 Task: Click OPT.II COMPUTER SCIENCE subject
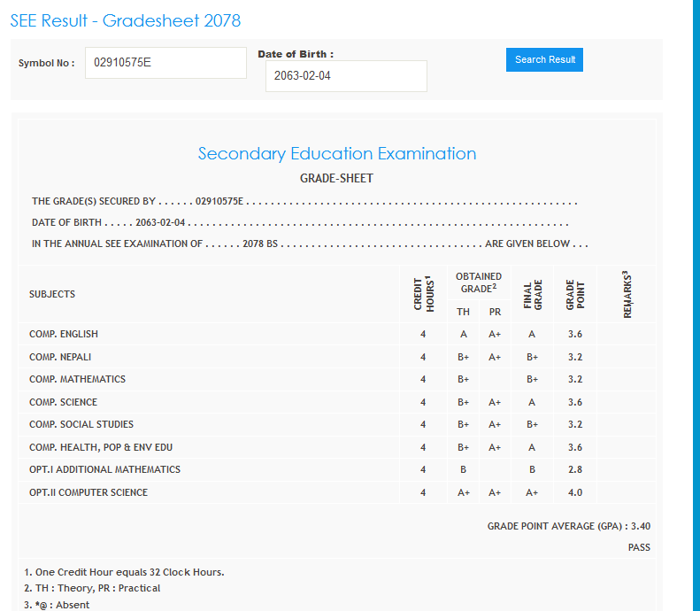tap(88, 493)
